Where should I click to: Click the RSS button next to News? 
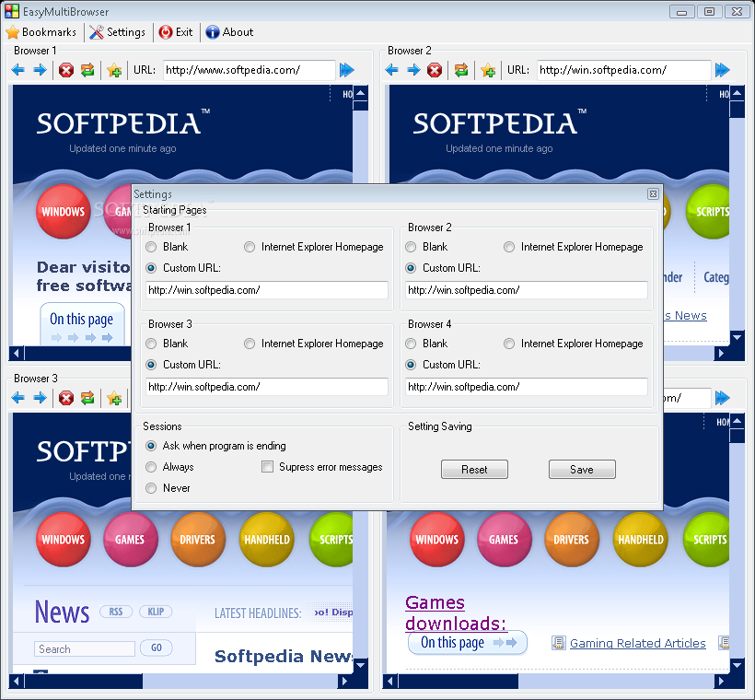tap(116, 612)
